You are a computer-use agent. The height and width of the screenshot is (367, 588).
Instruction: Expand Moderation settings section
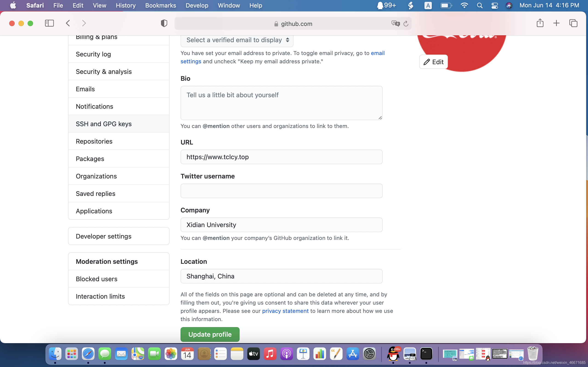[x=107, y=261]
